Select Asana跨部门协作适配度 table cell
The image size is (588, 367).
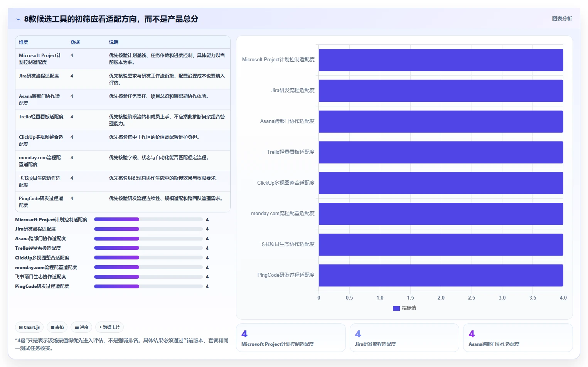(40, 99)
